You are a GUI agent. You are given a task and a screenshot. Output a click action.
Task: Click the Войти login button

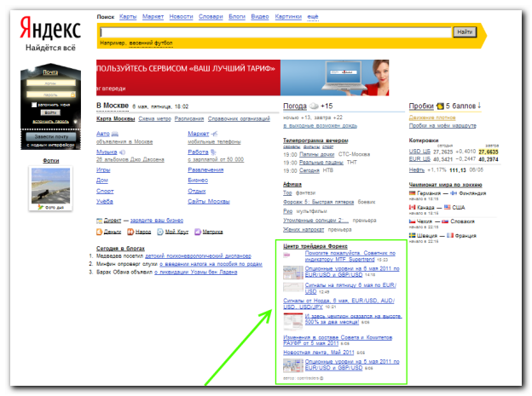click(x=50, y=112)
